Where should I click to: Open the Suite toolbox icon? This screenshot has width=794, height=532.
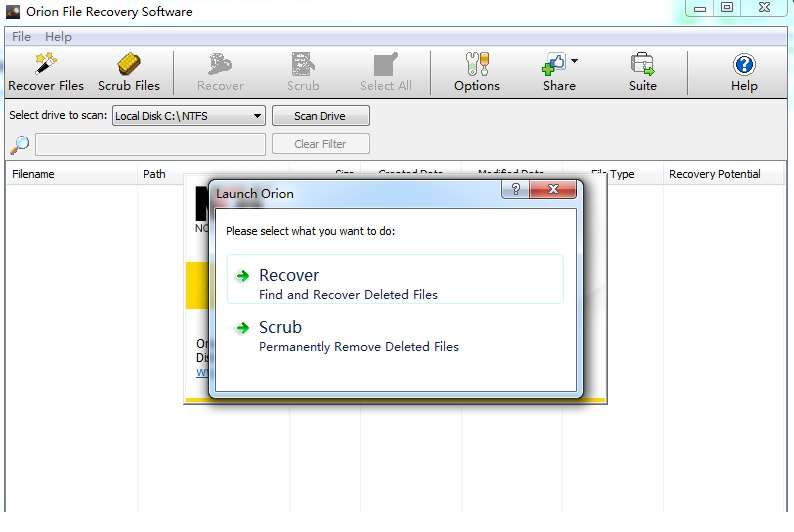(x=643, y=64)
